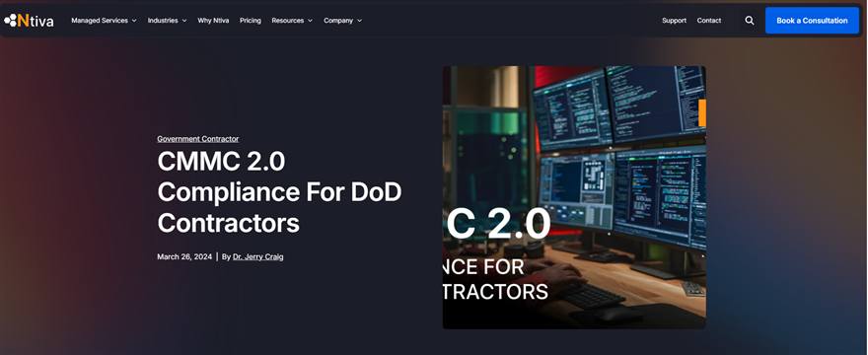Expand the Industries dropdown
868x355 pixels.
coord(167,21)
